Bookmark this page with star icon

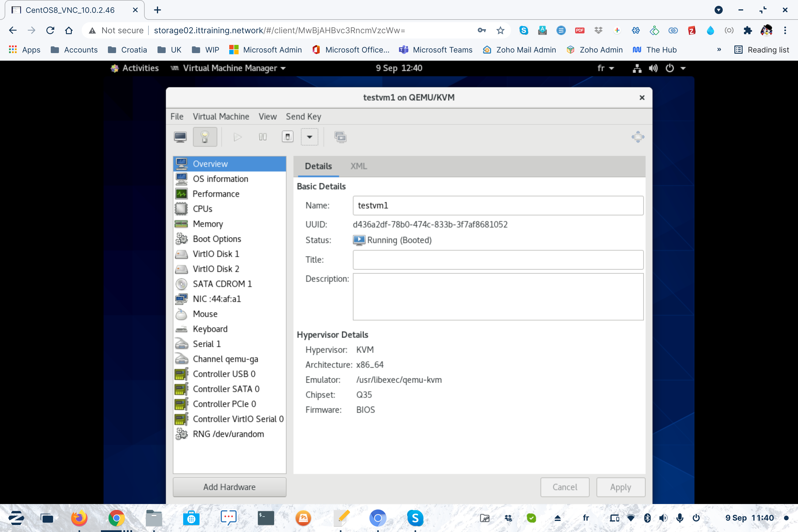(x=500, y=30)
